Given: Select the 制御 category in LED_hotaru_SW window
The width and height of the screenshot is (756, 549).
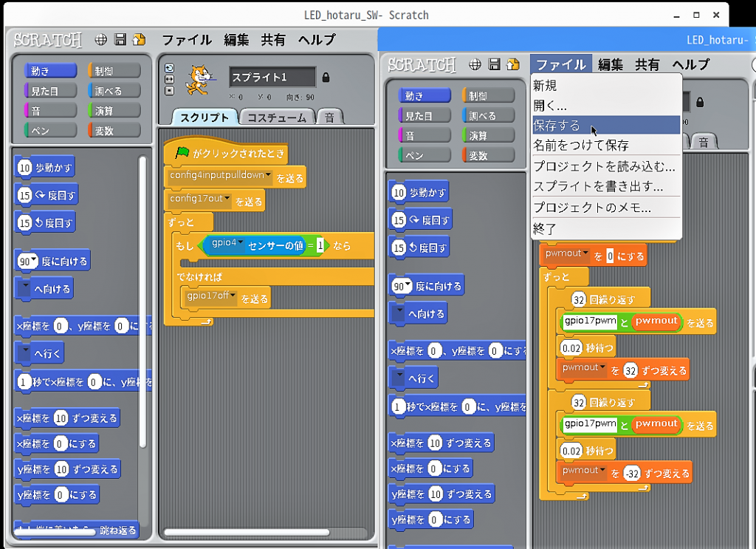Looking at the screenshot, I should pos(114,71).
